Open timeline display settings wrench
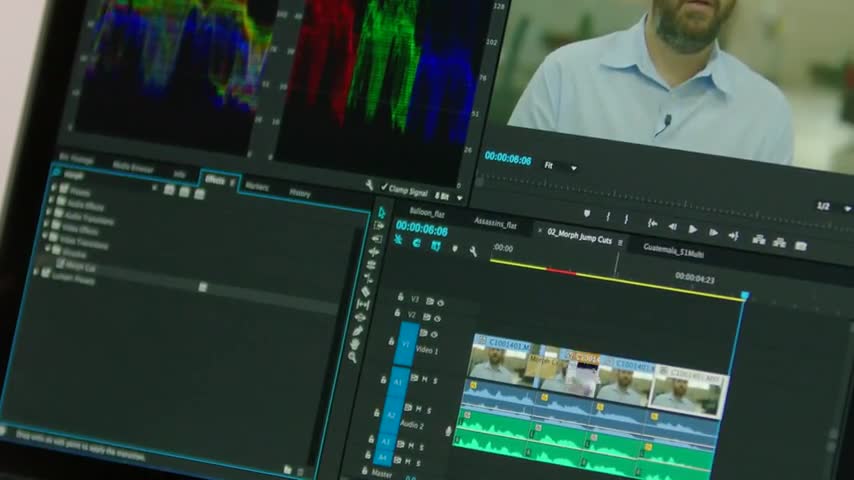Screen dimensions: 854x480 tap(473, 251)
